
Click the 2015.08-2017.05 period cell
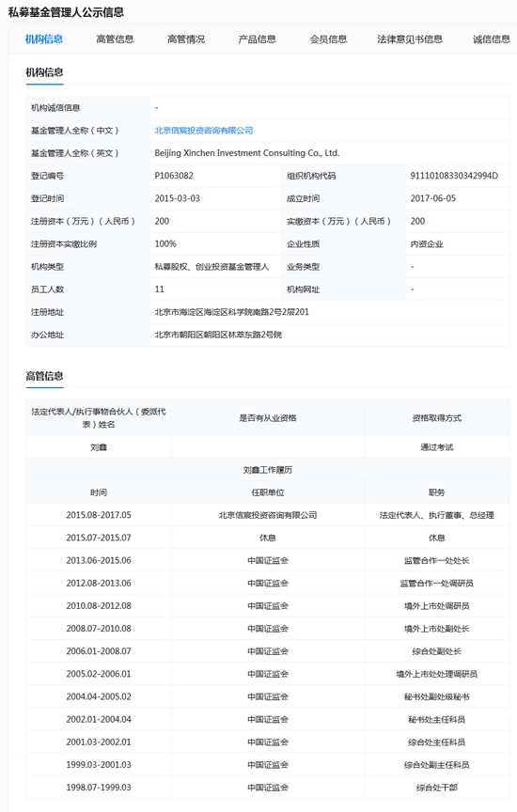point(99,515)
